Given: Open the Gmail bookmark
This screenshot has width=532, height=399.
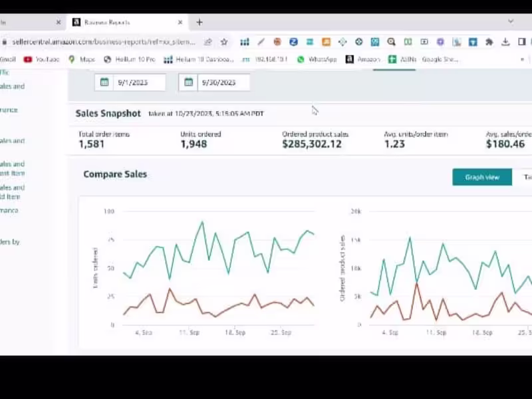Looking at the screenshot, I should [8, 59].
